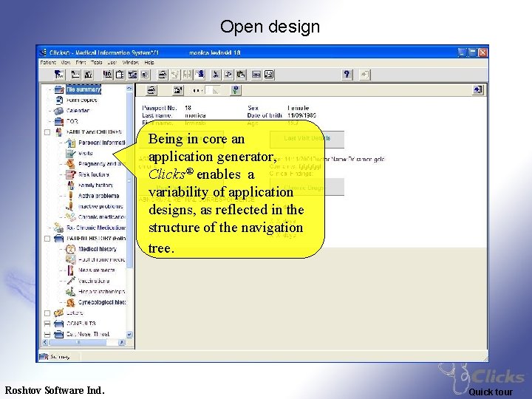Click the Vaccinations syringe icon
This screenshot has width=532, height=399.
(71, 281)
